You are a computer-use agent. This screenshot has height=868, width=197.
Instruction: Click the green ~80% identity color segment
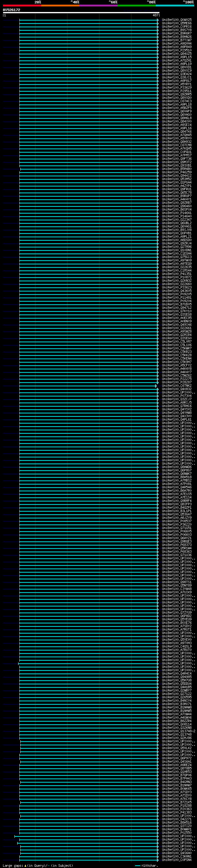pos(137,6)
